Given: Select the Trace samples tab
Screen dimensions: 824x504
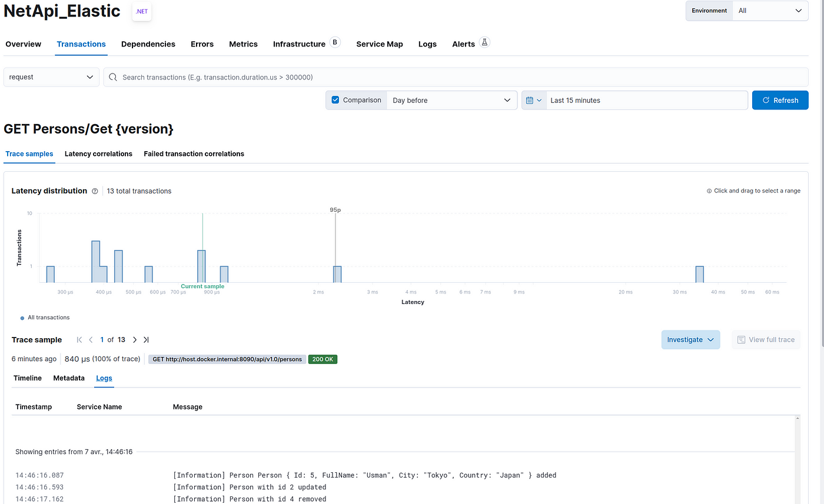Looking at the screenshot, I should coord(29,153).
